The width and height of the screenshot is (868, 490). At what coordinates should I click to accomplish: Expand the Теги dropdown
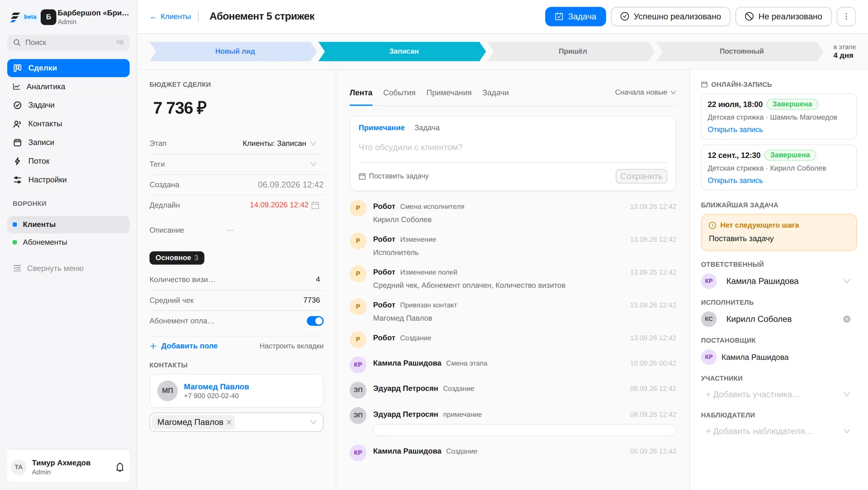313,164
